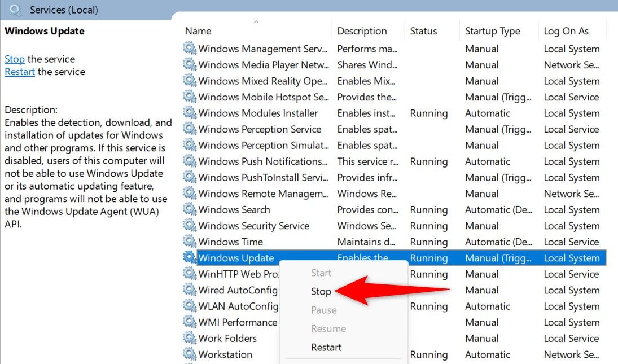The width and height of the screenshot is (618, 364).
Task: Select Stop from the context menu
Action: coord(321,291)
